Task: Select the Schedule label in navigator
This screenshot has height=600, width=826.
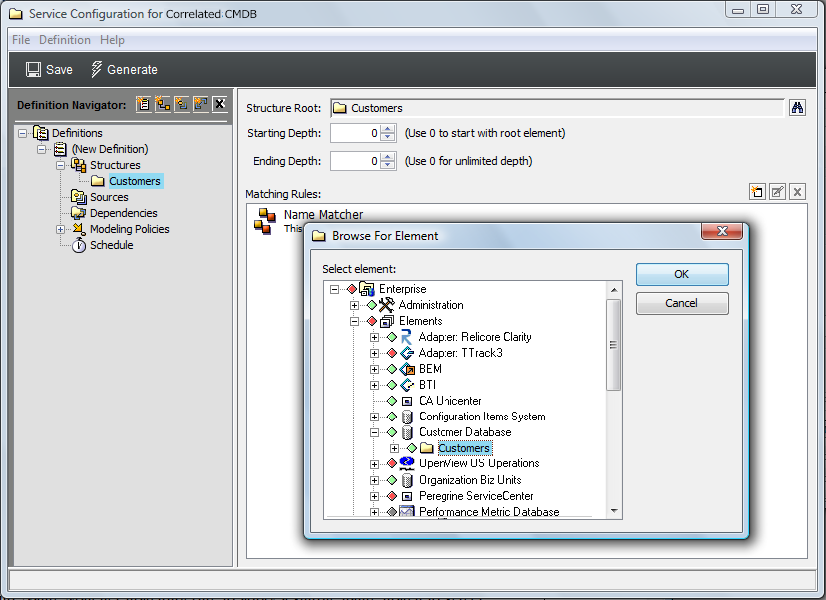Action: (x=112, y=245)
